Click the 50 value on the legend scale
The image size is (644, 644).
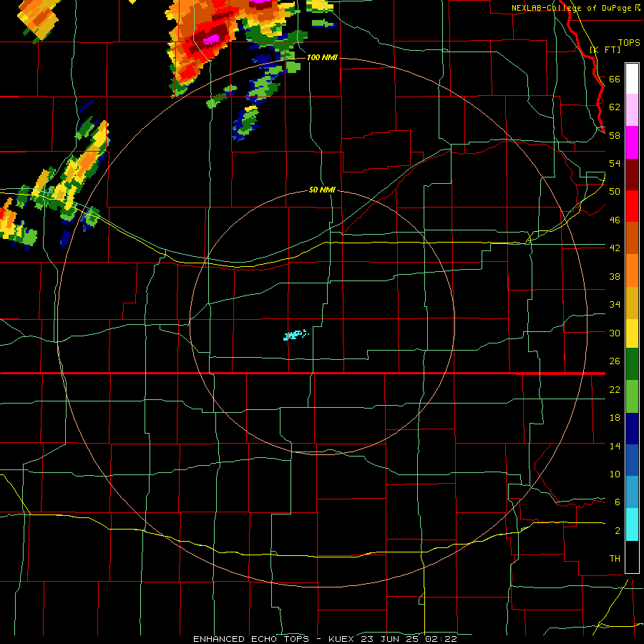615,192
